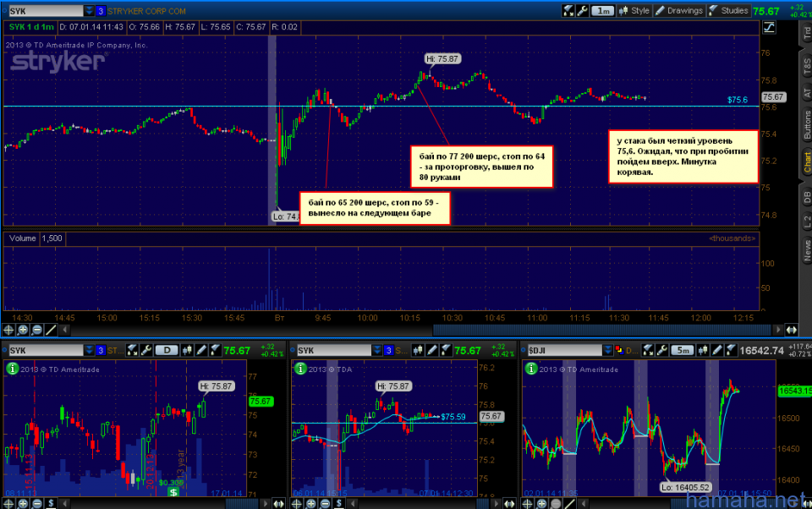Zoom in on the SYK daily chart
The width and height of the screenshot is (812, 509).
point(23,503)
